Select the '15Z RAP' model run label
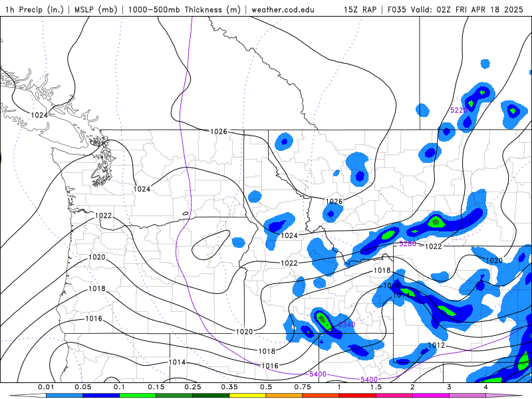This screenshot has width=532, height=399. (x=360, y=9)
